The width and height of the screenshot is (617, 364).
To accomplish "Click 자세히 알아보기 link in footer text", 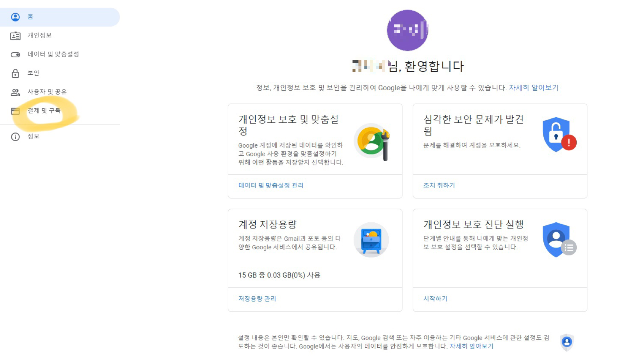I will tap(471, 346).
